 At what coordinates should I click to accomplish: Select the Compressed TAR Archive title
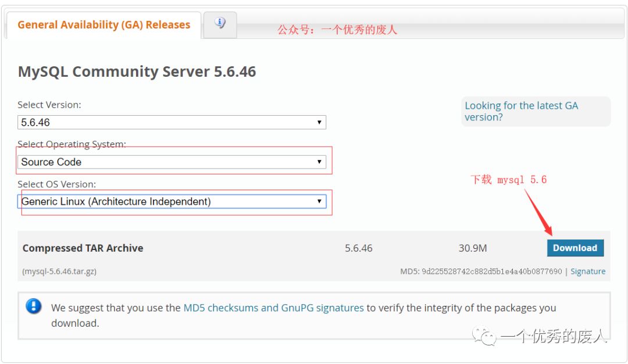pyautogui.click(x=83, y=248)
